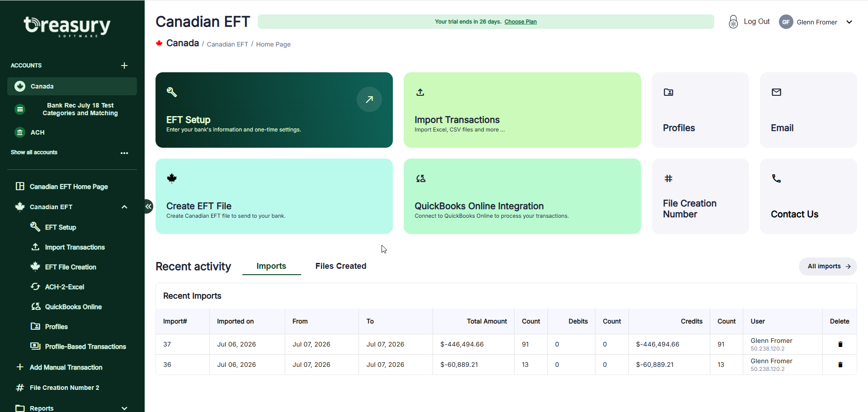868x412 pixels.
Task: Click the ACH account bank icon
Action: [20, 132]
